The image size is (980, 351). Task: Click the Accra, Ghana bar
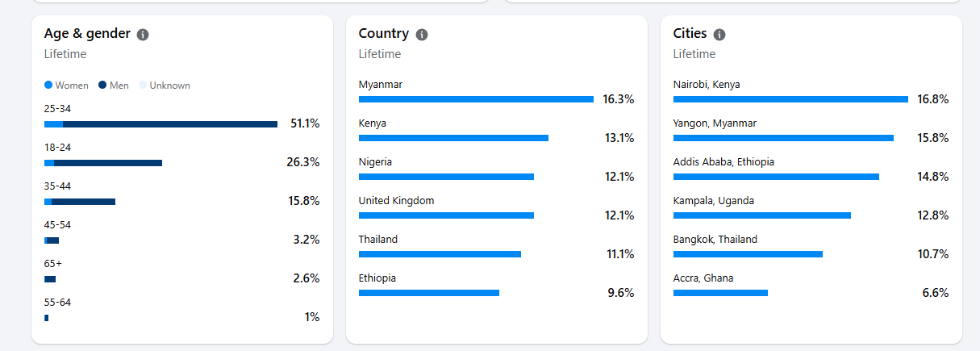coord(720,293)
